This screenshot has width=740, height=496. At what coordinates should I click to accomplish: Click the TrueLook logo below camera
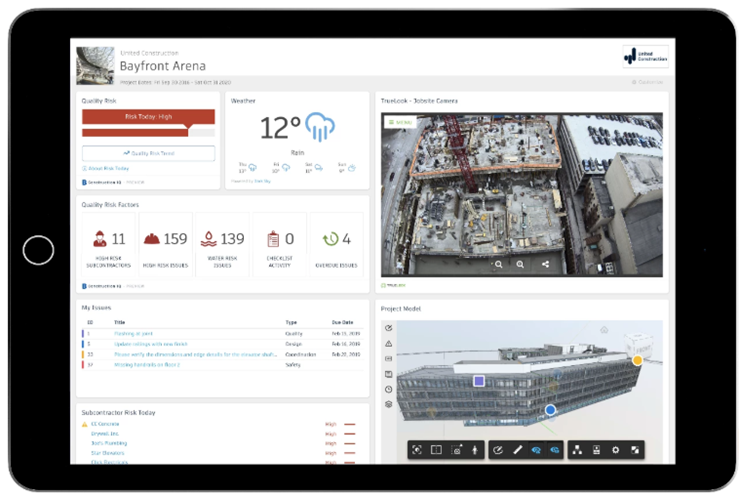pos(393,286)
